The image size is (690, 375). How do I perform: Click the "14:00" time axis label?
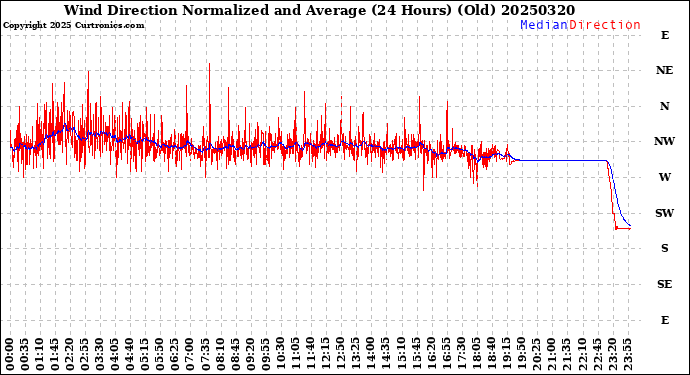[x=371, y=355]
